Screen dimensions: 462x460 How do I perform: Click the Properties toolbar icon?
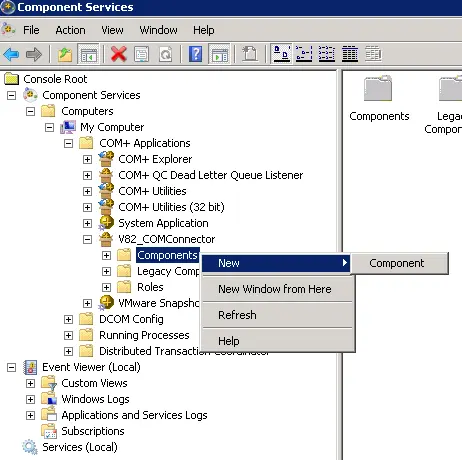pos(142,54)
